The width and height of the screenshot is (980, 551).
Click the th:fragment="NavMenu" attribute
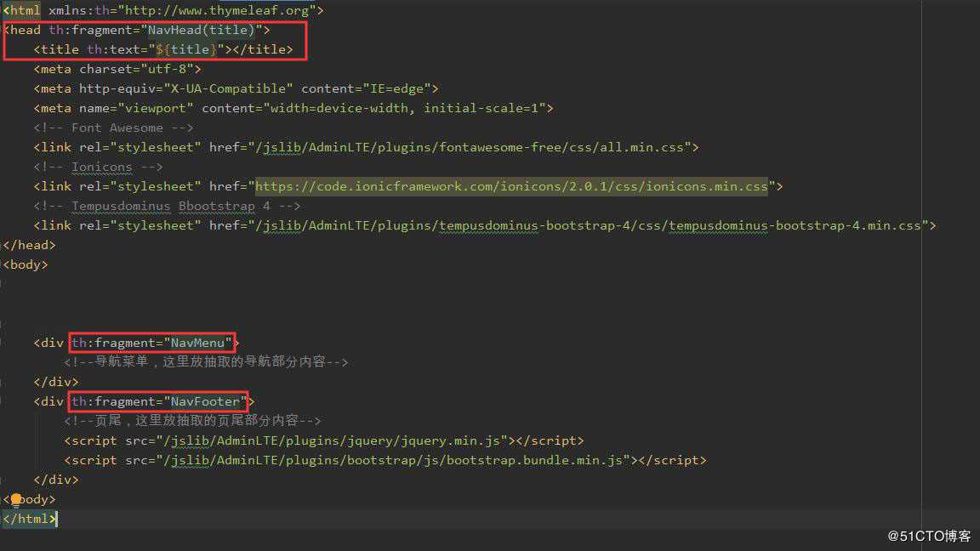click(152, 343)
